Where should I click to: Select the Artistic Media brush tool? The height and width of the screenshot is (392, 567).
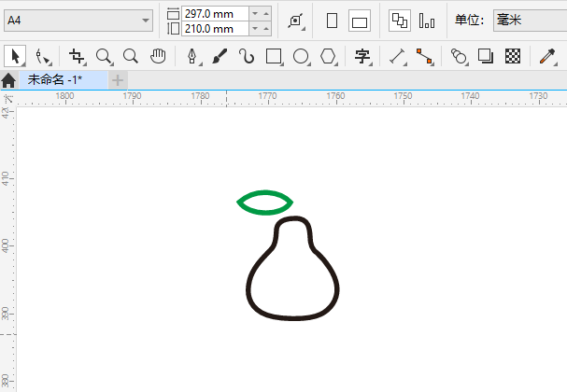(220, 56)
